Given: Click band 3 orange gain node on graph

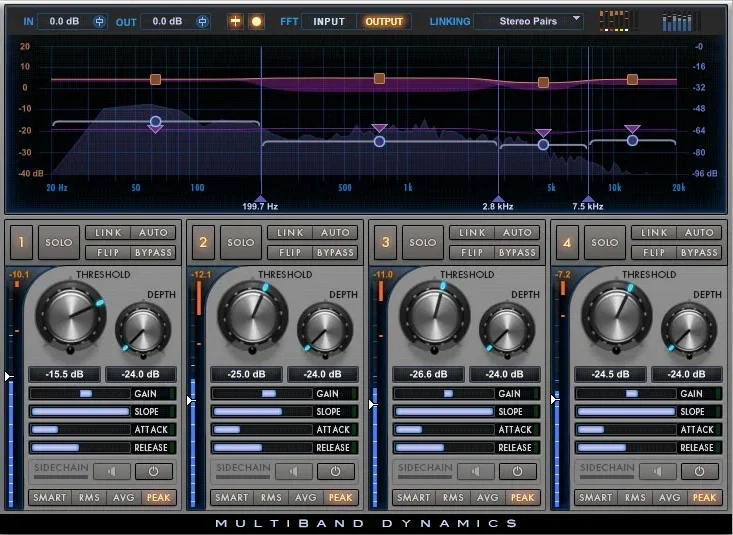Looking at the screenshot, I should pos(543,83).
